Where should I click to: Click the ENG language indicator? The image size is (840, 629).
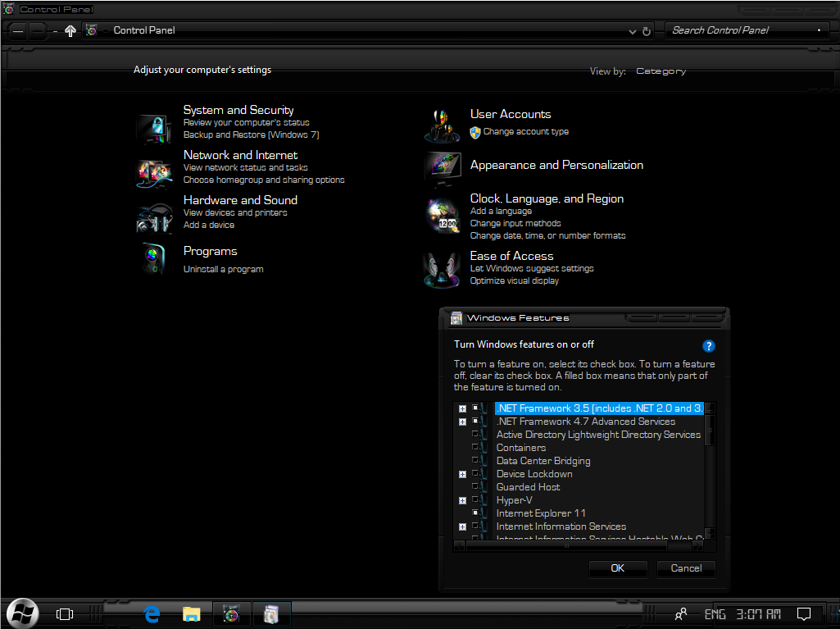tap(715, 614)
